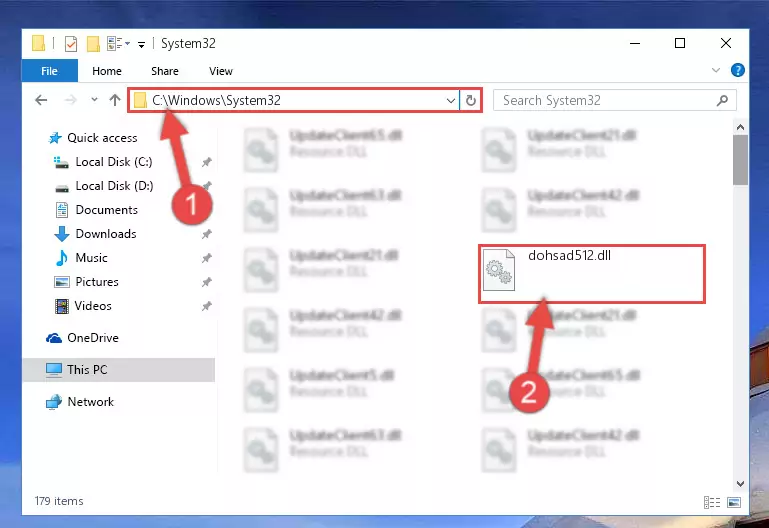Select Quick access in the navigation pane
The image size is (769, 528).
(102, 138)
